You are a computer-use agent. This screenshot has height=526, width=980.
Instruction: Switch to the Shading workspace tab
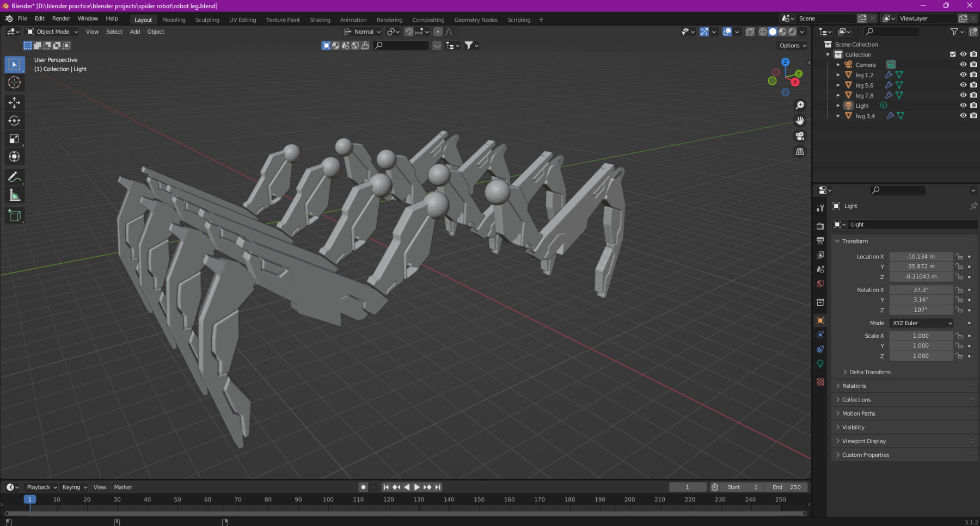[x=320, y=20]
